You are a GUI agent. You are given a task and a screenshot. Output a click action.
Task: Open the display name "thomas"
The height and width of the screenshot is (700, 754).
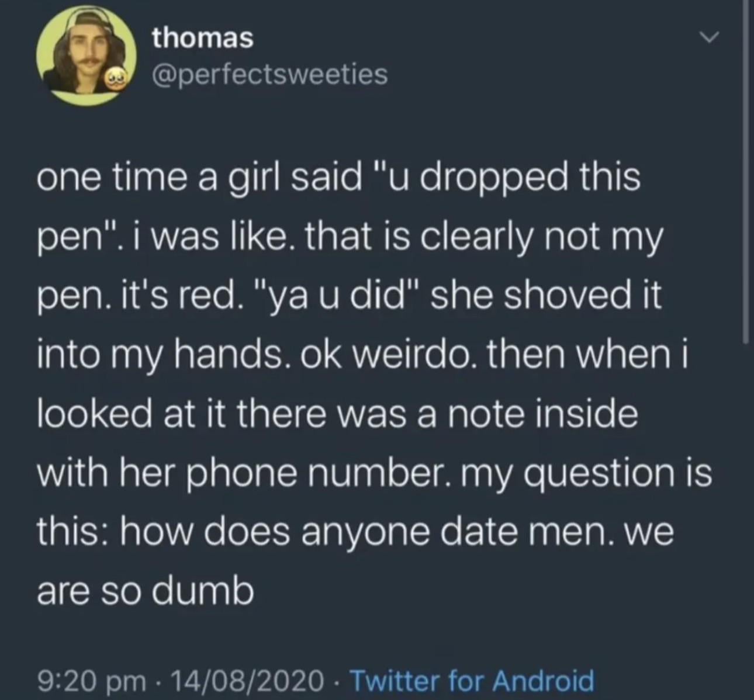202,39
